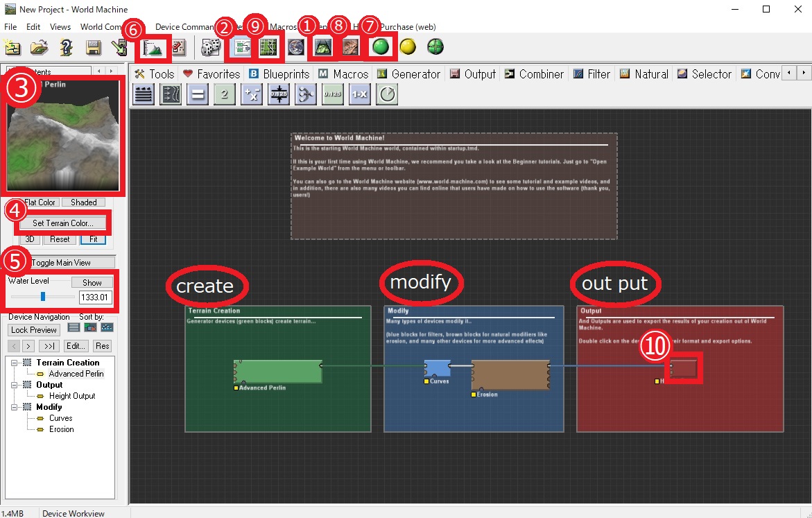Select the horizontal lines device tool
The image size is (812, 518).
[x=144, y=94]
